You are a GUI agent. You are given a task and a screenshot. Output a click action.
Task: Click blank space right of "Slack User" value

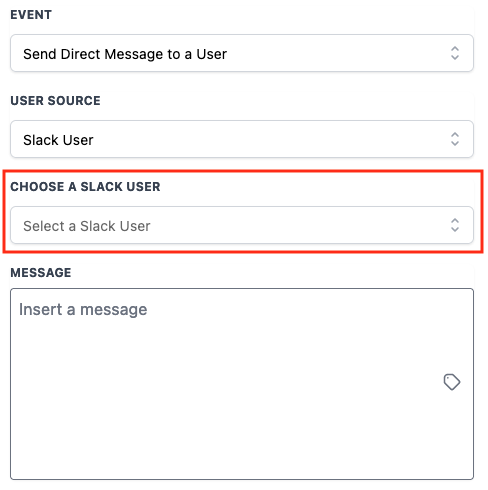[267, 139]
